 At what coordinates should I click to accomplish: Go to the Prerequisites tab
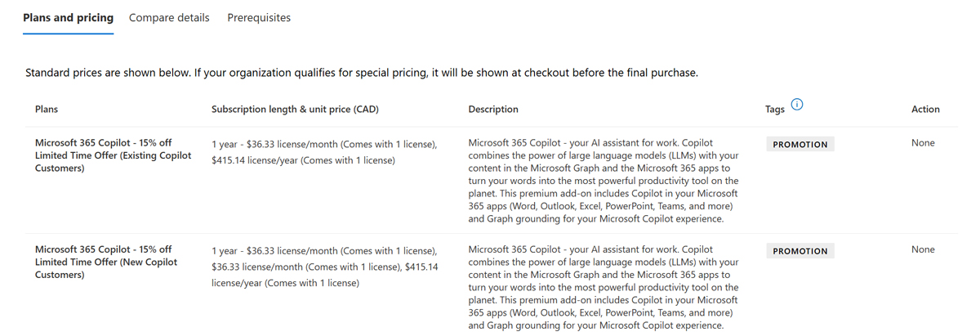[x=259, y=17]
